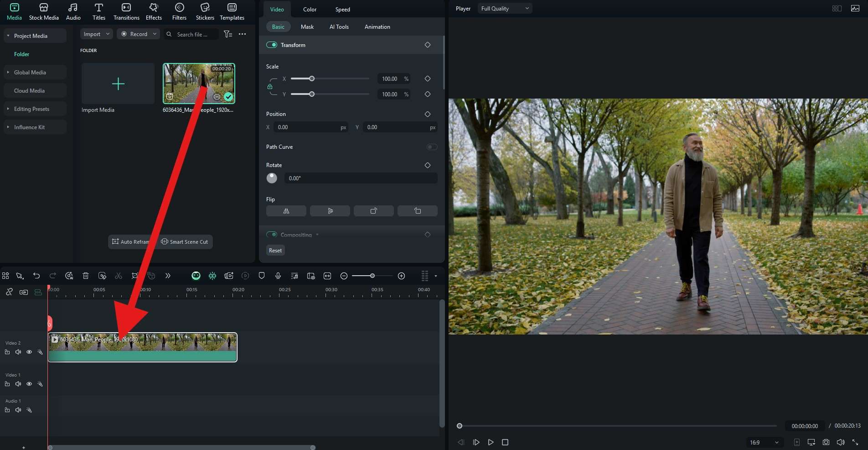Image resolution: width=868 pixels, height=450 pixels.
Task: Open the AI audio tool in timeline toolbar
Action: (69, 276)
